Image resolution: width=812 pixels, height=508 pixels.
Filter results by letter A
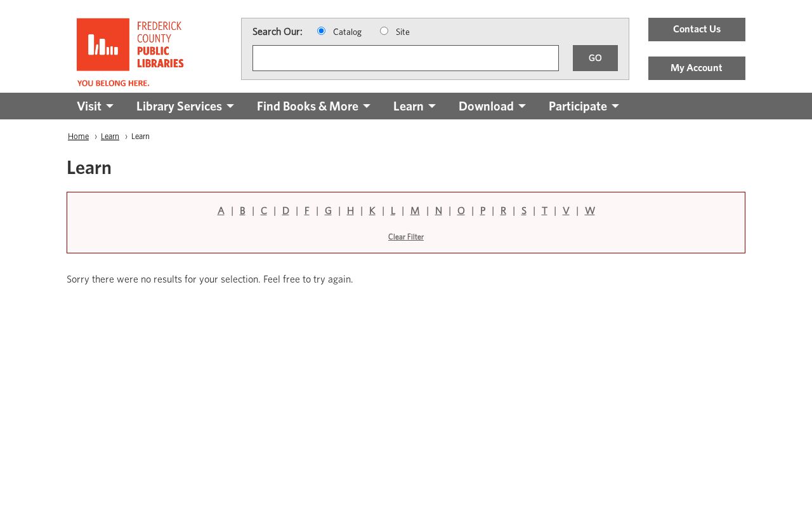(221, 211)
